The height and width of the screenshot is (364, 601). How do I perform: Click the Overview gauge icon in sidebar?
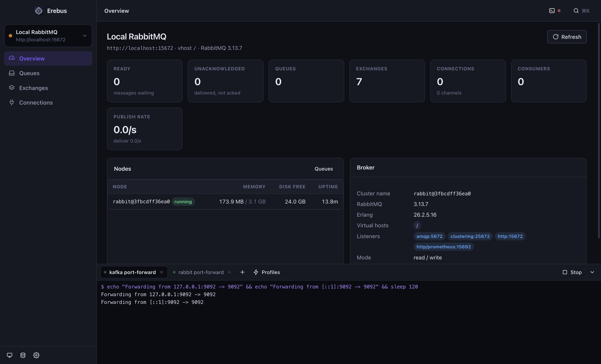(12, 58)
